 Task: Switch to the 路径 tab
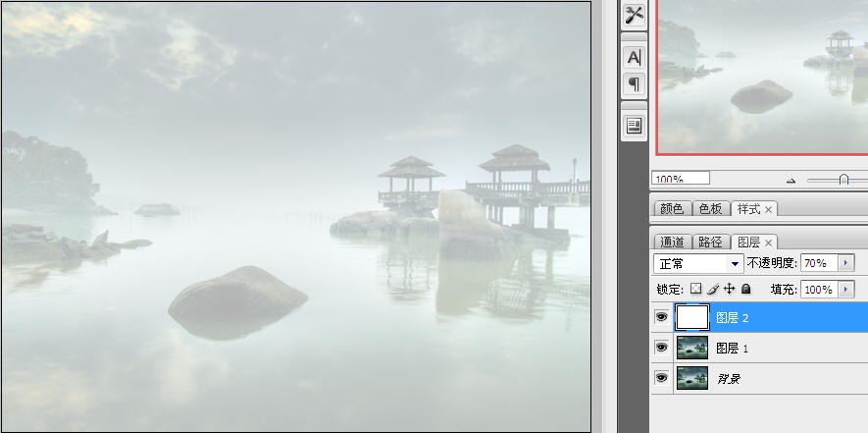pyautogui.click(x=710, y=243)
